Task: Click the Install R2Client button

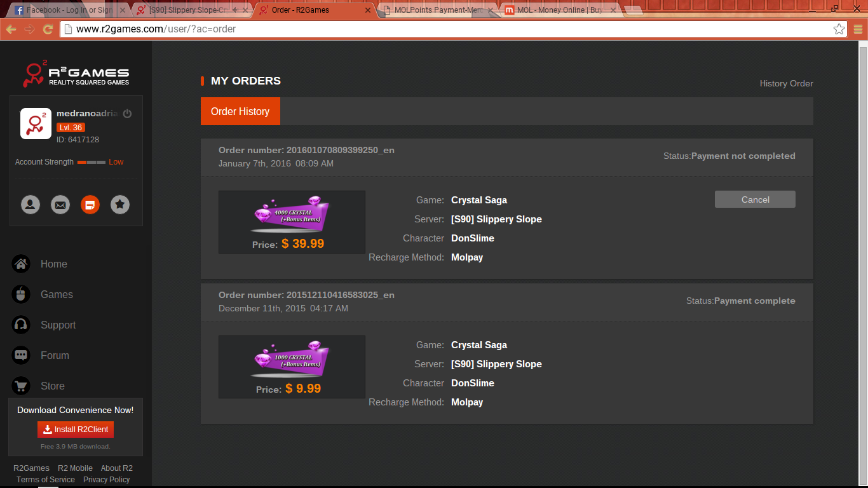Action: pyautogui.click(x=76, y=430)
